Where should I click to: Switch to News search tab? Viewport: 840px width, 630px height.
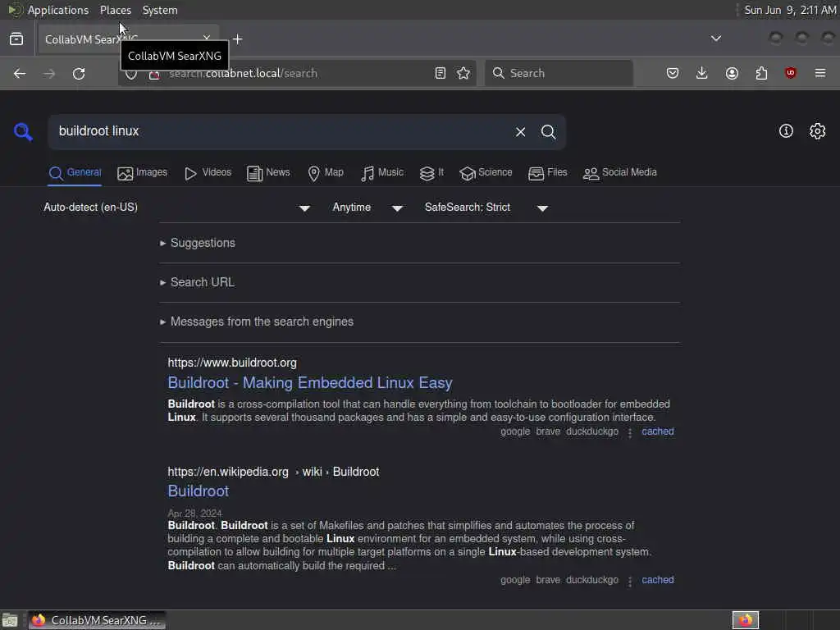[268, 172]
